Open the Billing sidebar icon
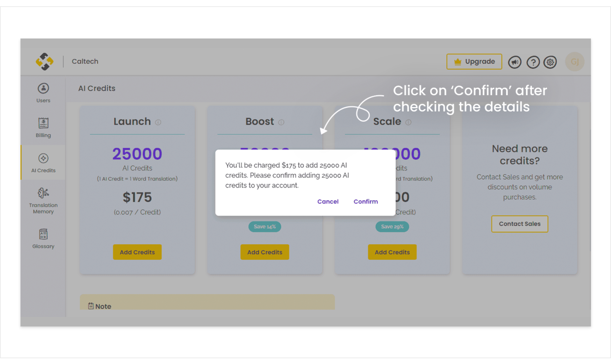Viewport: 611px width, 364px height. click(43, 128)
